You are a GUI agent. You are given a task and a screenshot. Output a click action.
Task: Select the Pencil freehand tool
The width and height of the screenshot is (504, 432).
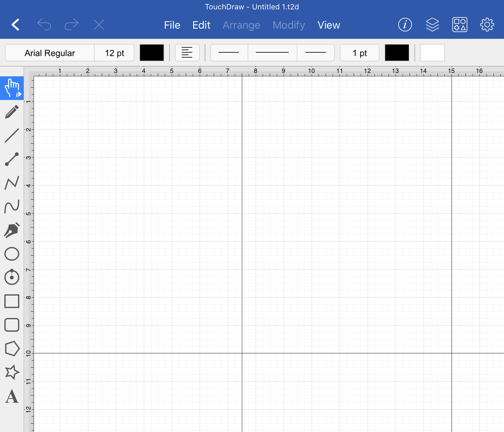12,112
